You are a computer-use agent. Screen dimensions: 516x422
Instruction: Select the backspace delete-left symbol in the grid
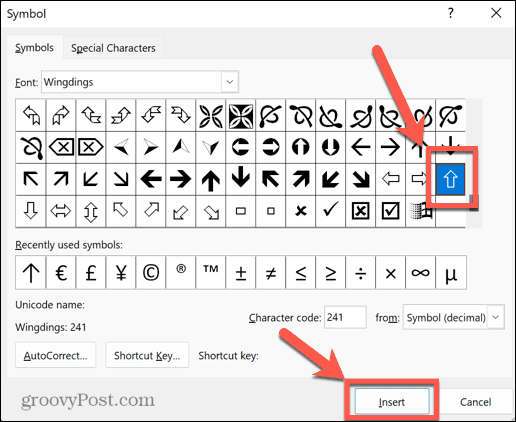(x=61, y=147)
